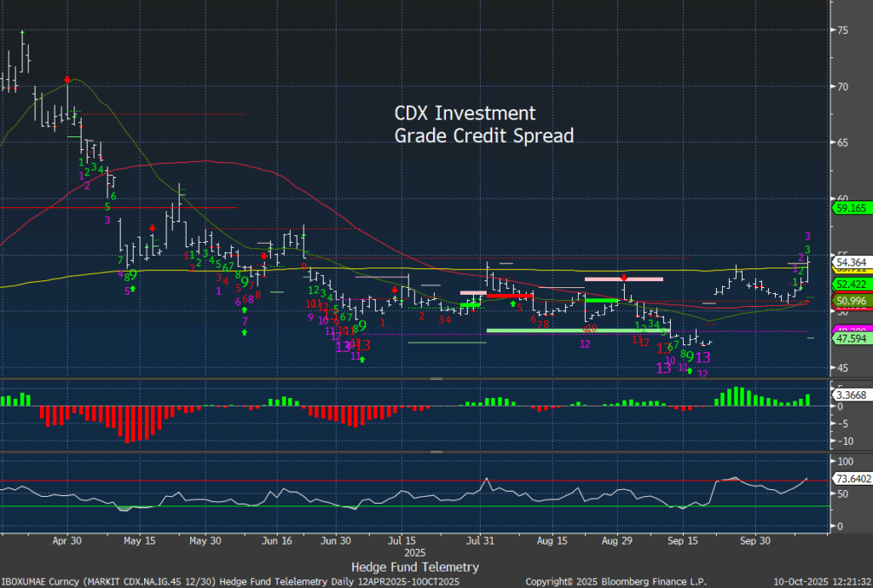Viewport: 873px width, 588px height.
Task: Click the red down arrow on the pink bar
Action: click(x=624, y=278)
